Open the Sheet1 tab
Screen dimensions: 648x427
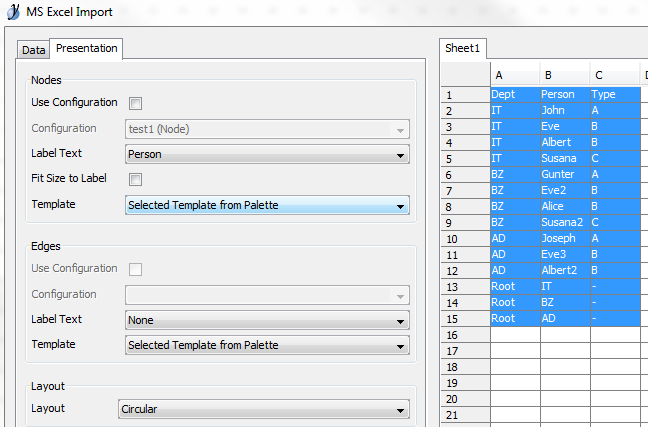click(462, 48)
